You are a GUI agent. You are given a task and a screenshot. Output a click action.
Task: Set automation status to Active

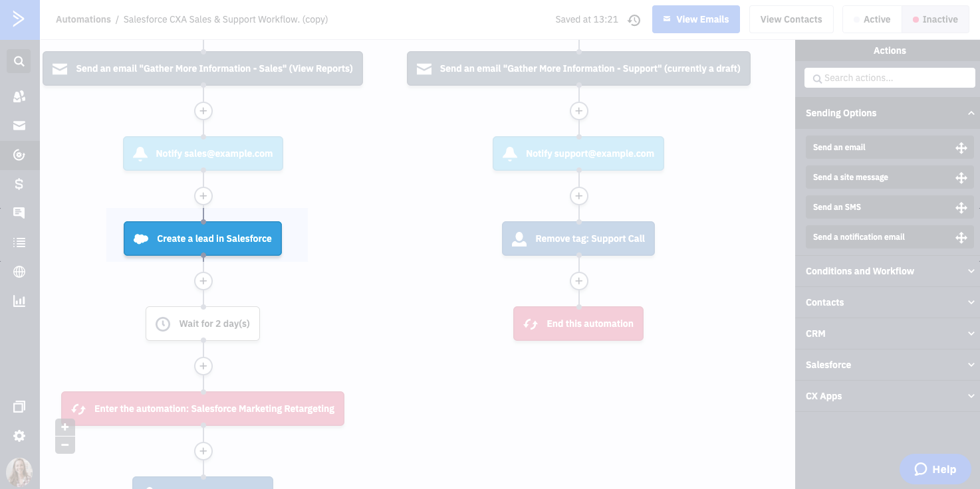tap(872, 19)
